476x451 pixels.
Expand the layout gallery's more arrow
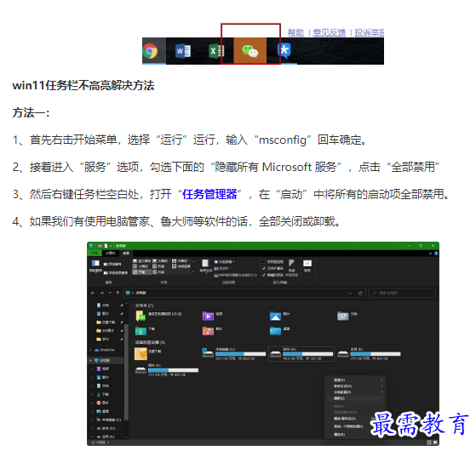(x=193, y=272)
